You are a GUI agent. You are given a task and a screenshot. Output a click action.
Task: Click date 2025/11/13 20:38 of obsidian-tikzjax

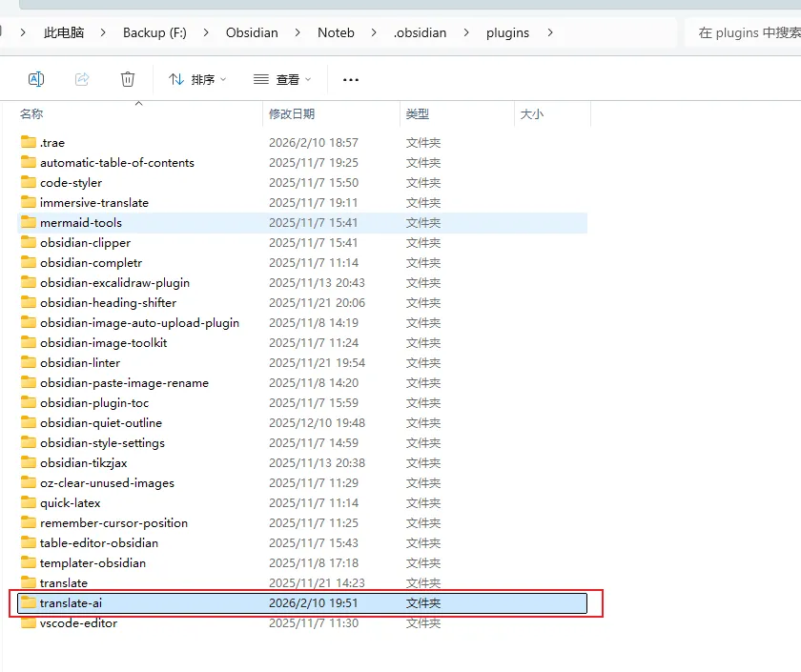[x=317, y=462]
